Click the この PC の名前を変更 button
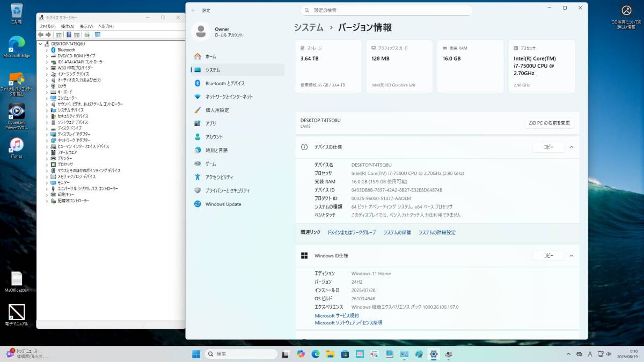This screenshot has width=644, height=362. pos(549,123)
